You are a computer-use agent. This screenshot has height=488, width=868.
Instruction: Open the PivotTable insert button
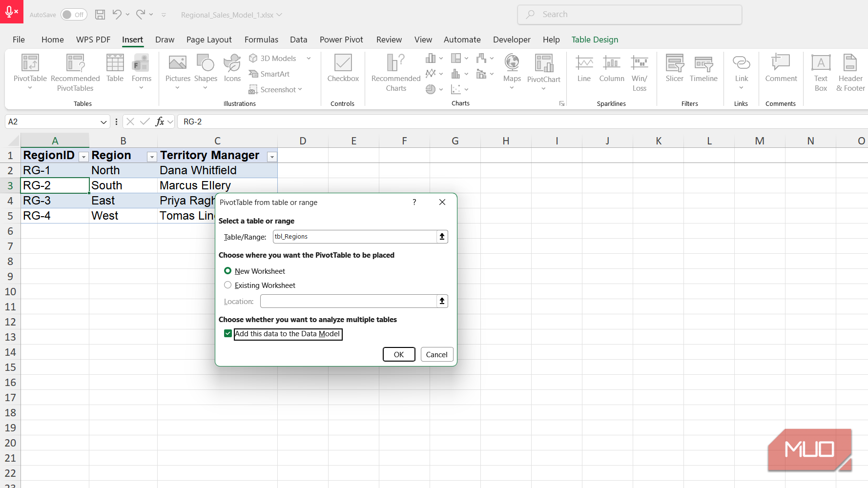click(x=30, y=72)
